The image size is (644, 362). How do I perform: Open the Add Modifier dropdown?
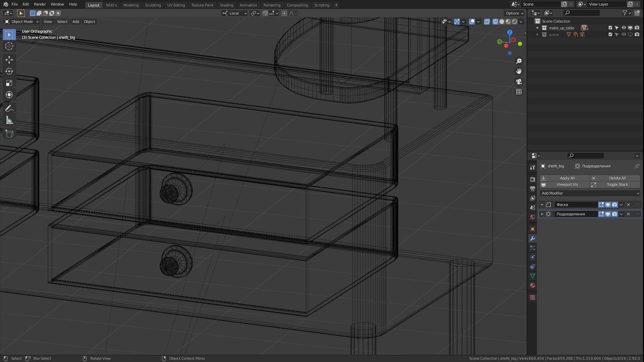[x=590, y=193]
